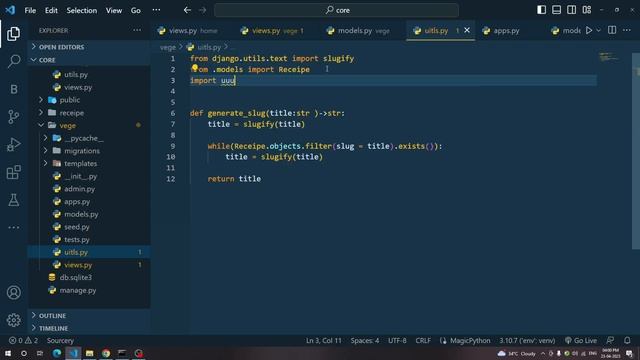Open run options dropdown arrow
The image size is (640, 360).
[x=598, y=31]
